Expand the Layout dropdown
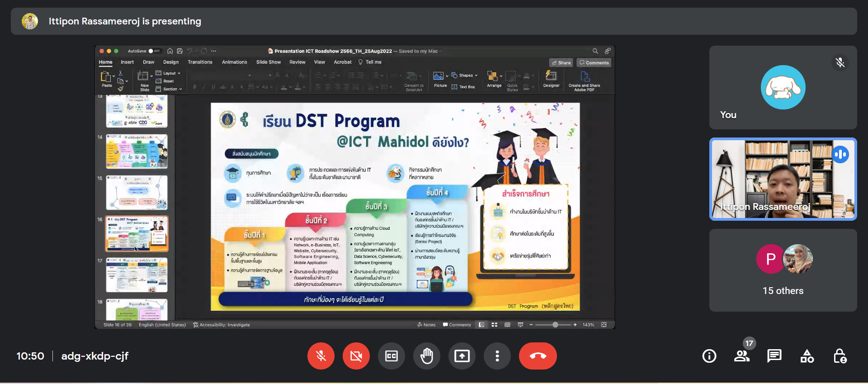This screenshot has width=868, height=384. click(169, 73)
